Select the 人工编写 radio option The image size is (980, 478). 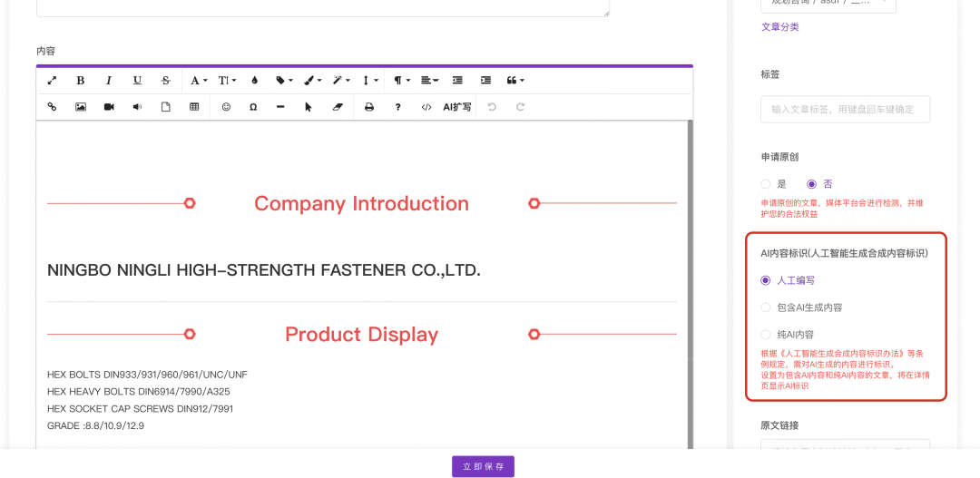[766, 280]
